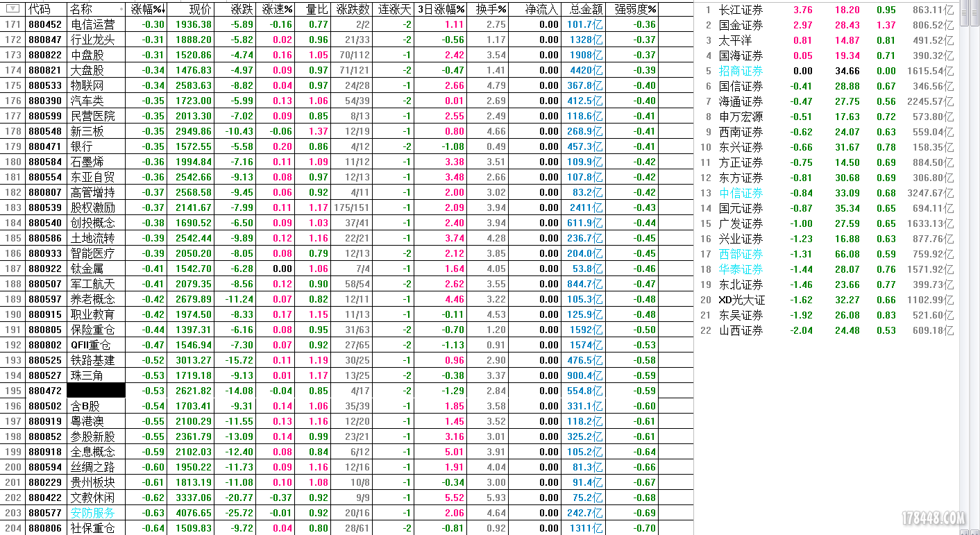Viewport: 980px width, 535px height.
Task: Select the 民营医院 sector name
Action: click(x=92, y=116)
